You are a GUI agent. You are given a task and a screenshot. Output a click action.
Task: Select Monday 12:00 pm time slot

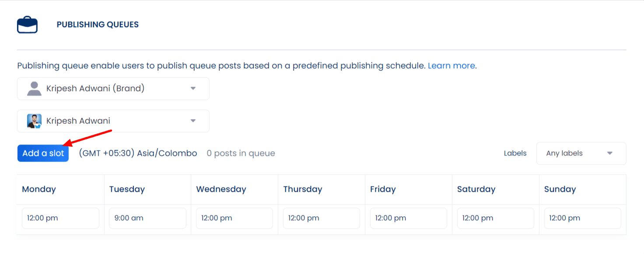(x=60, y=218)
